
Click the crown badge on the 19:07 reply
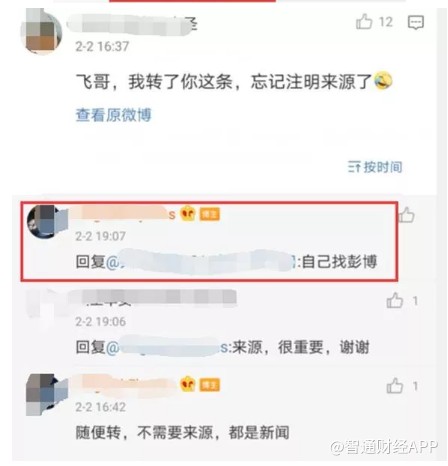[x=188, y=213]
